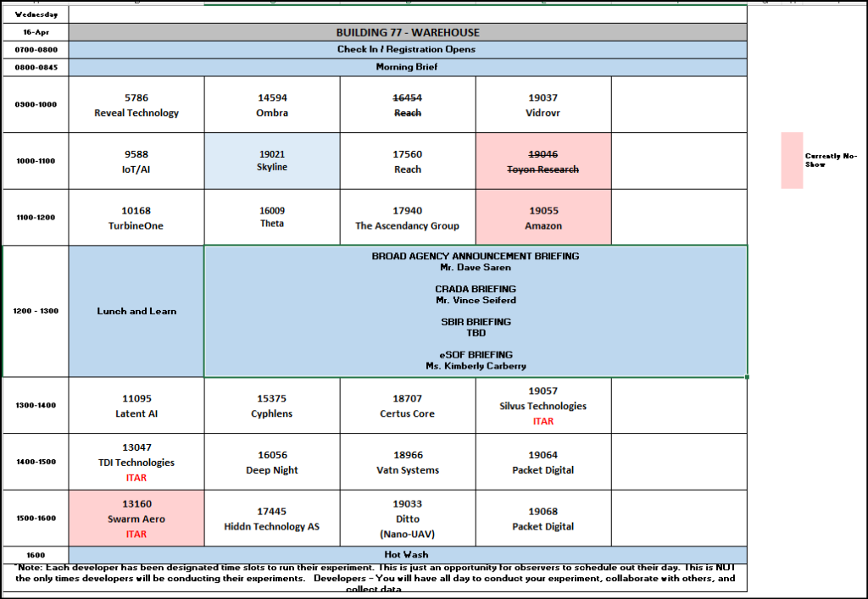The image size is (868, 599).
Task: Click the Hot Wash row
Action: coord(408,555)
